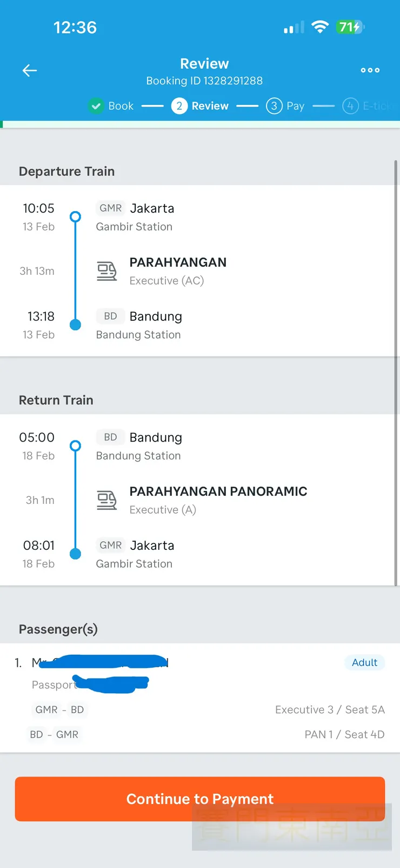The image size is (400, 868).
Task: Tap the back arrow icon
Action: pos(30,70)
